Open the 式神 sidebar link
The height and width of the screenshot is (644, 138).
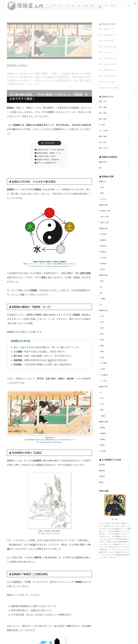[x=102, y=404]
